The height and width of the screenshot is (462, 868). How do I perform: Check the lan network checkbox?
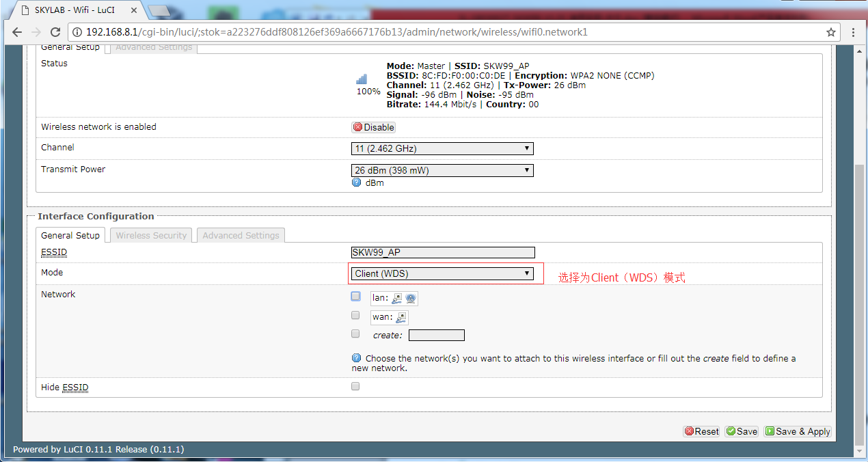[355, 295]
